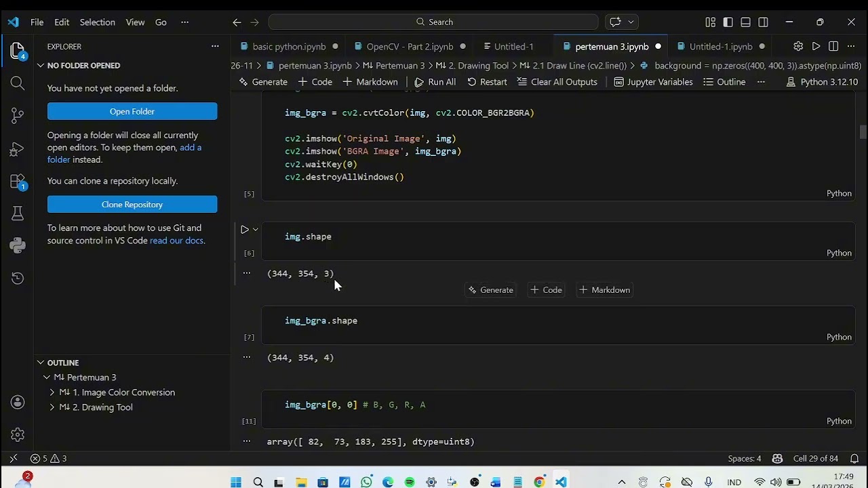The width and height of the screenshot is (868, 488).
Task: Click the Clone Repository button
Action: coord(132,205)
